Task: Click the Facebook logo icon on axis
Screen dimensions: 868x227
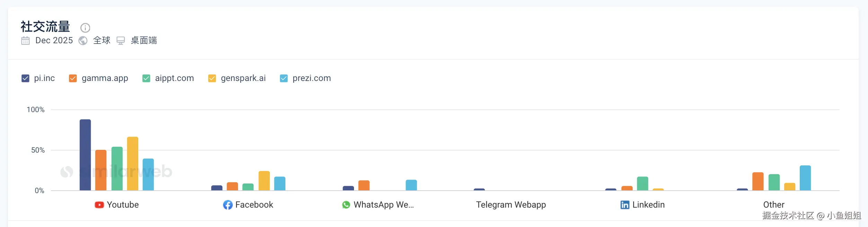Action: click(x=228, y=205)
